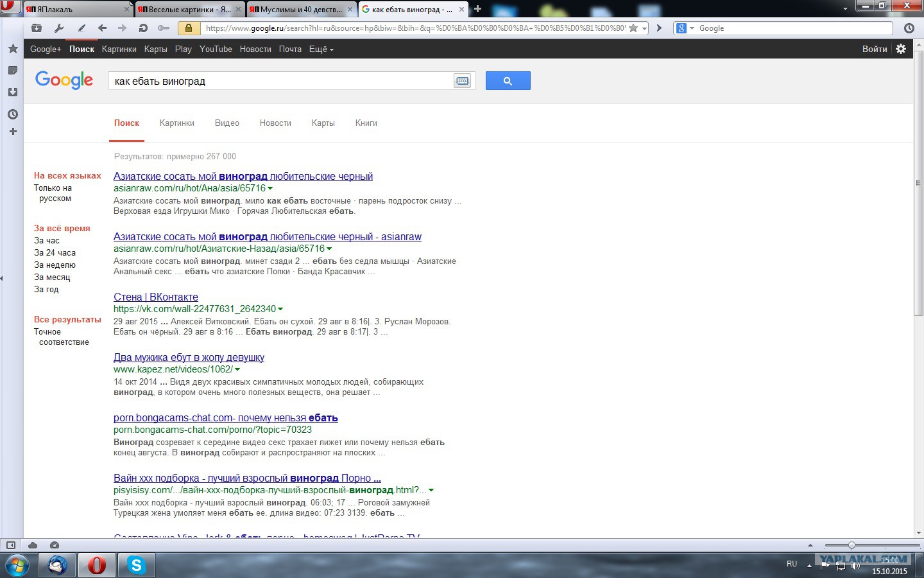The image size is (924, 578).
Task: Filter results by За неделю
Action: coord(55,265)
